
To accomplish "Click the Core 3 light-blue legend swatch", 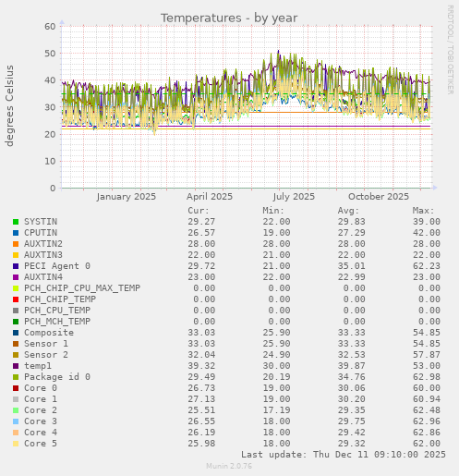I will [x=16, y=421].
